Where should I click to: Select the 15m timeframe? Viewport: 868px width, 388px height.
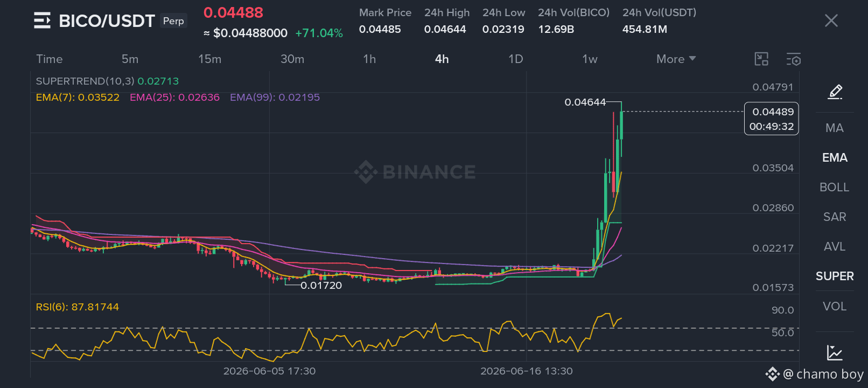point(209,59)
